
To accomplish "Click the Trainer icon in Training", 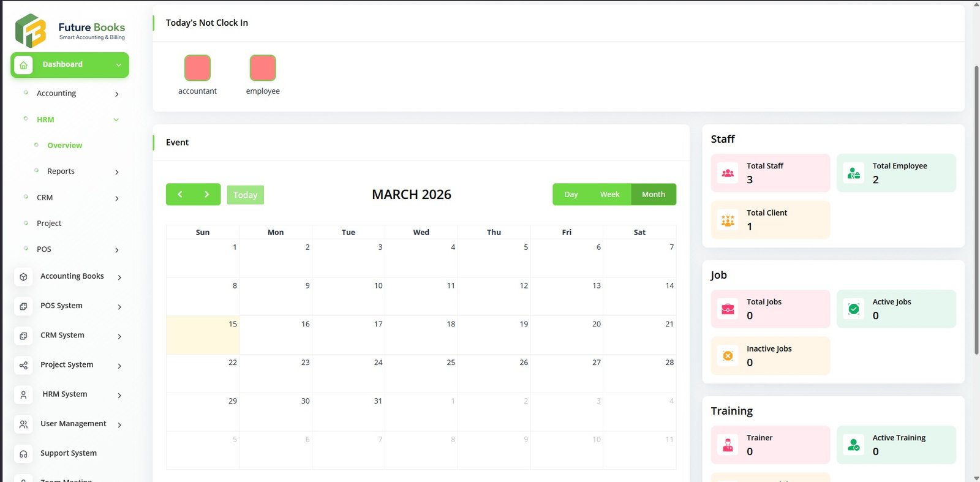I will [x=728, y=445].
